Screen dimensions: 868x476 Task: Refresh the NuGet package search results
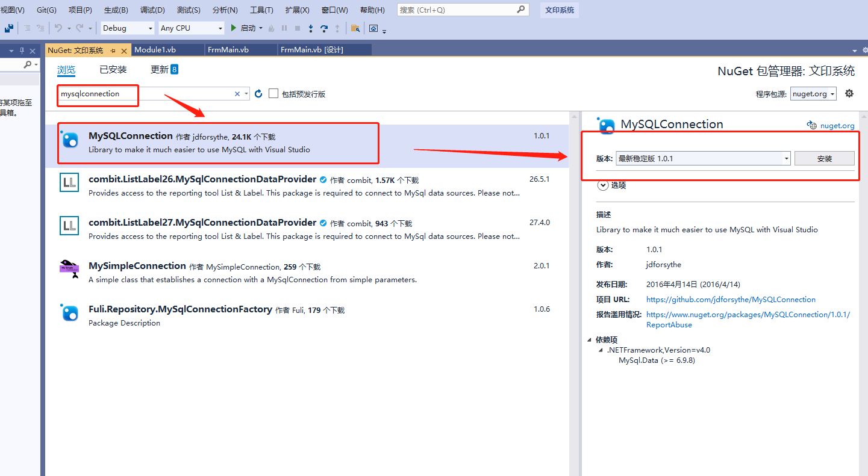(258, 94)
